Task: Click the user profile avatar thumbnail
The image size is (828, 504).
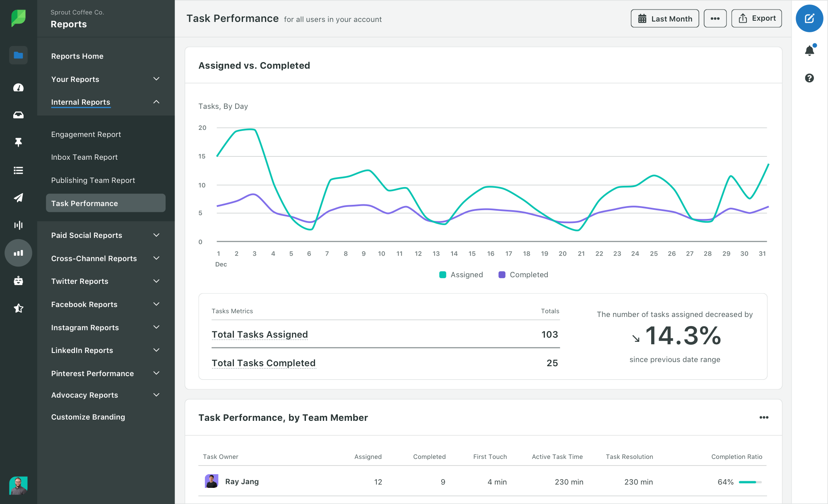Action: 18,485
